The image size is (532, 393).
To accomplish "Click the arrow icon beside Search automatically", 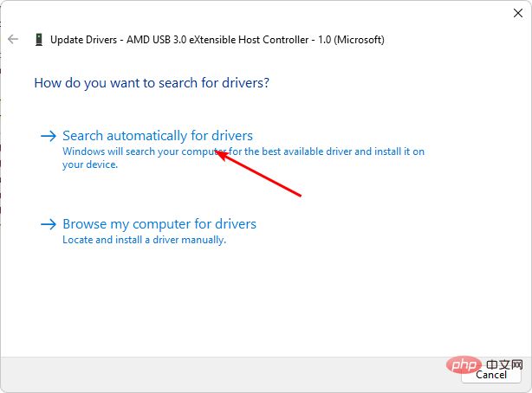I will click(x=48, y=136).
